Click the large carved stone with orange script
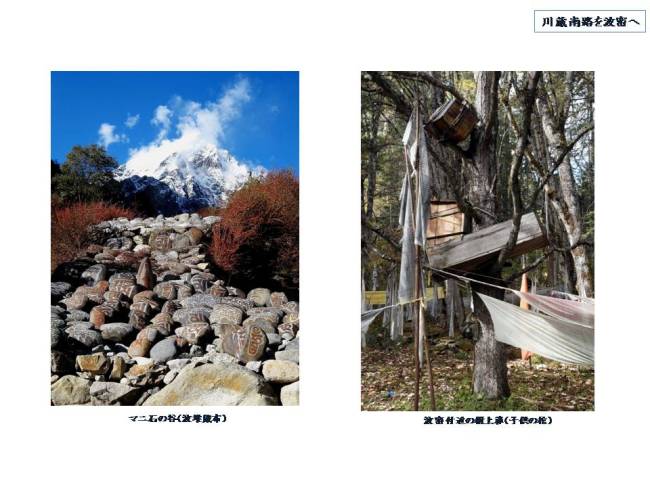 (245, 342)
